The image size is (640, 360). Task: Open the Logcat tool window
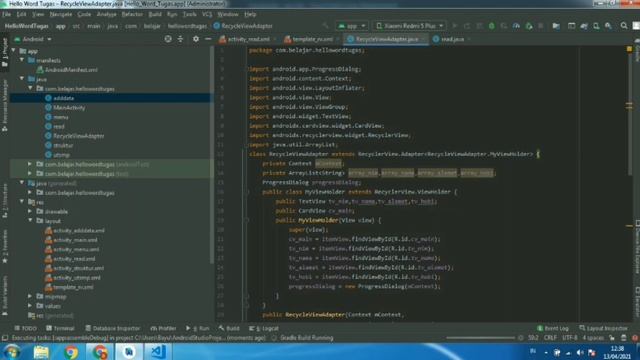[264, 329]
